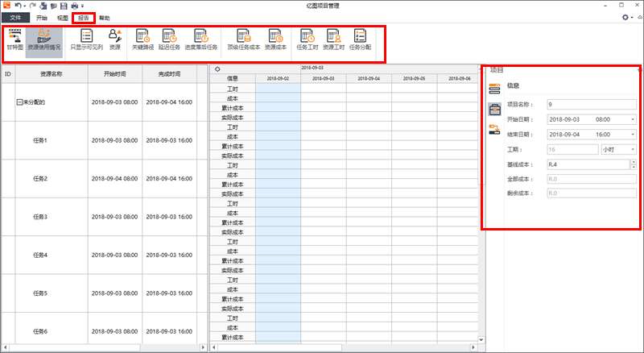Screen dimensions: 644x353
Task: Click the app logo in title bar
Action: [x=6, y=6]
